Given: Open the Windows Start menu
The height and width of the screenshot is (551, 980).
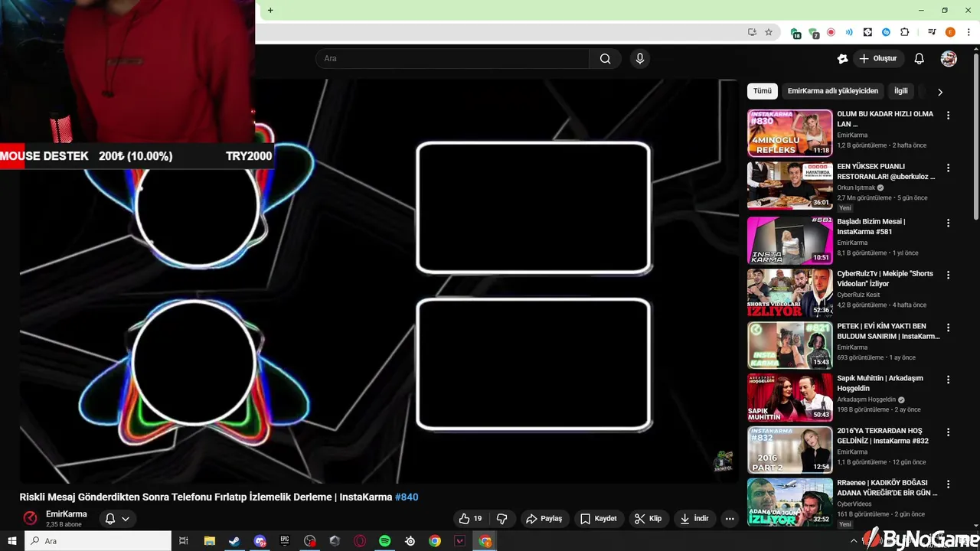Looking at the screenshot, I should (12, 541).
